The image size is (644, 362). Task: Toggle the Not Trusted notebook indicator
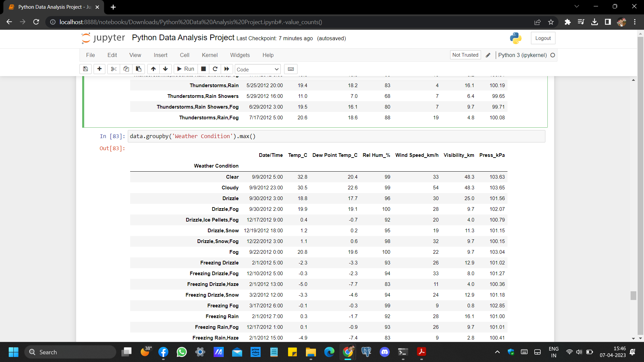(465, 55)
